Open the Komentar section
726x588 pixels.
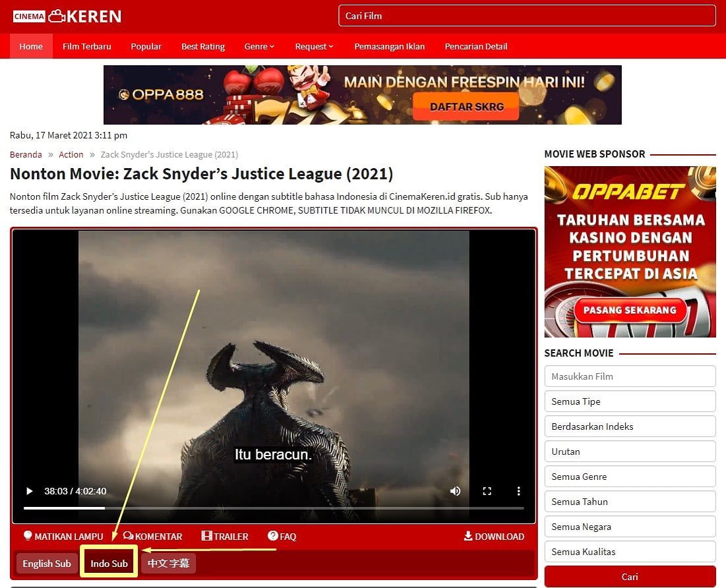click(153, 536)
